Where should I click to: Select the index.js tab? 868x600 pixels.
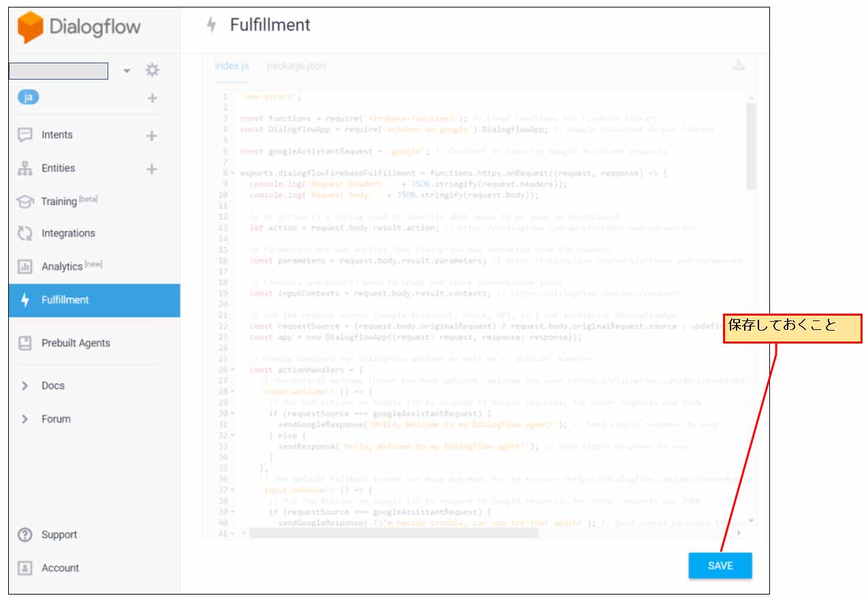pyautogui.click(x=231, y=66)
